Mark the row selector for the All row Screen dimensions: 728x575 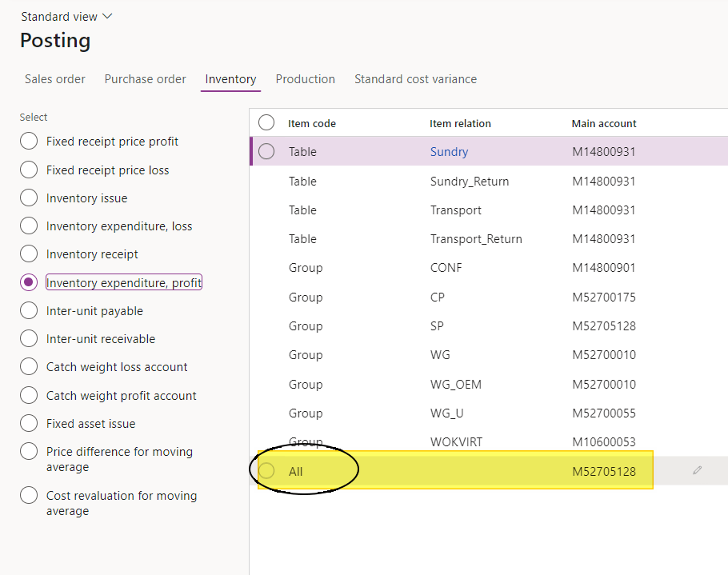pos(266,471)
